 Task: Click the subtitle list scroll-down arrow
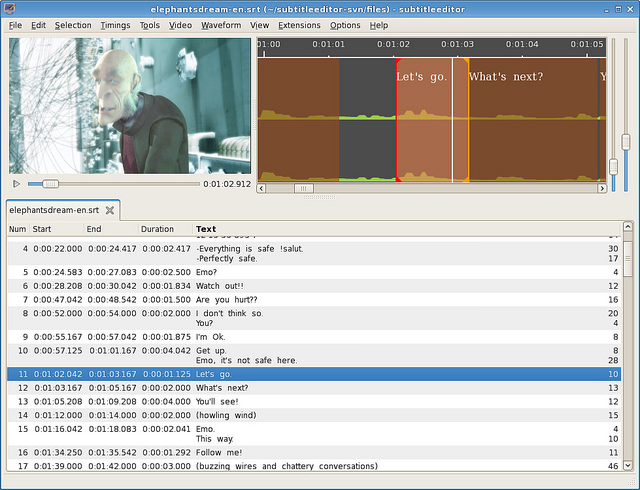pos(627,465)
